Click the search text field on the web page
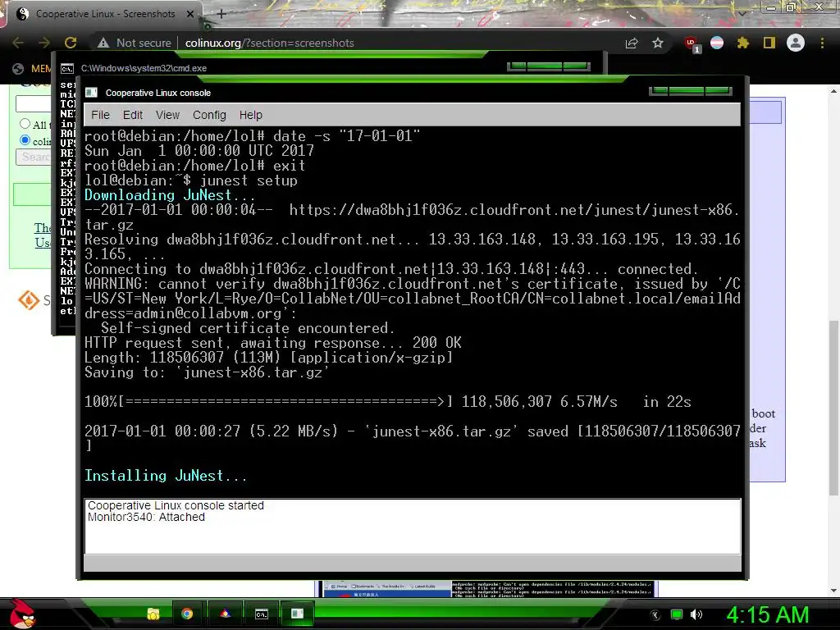Image resolution: width=840 pixels, height=630 pixels. [34, 104]
